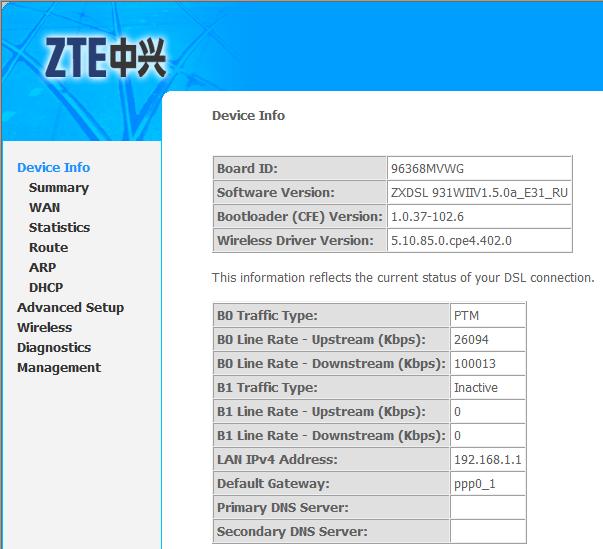Expand the Advanced Setup menu
603x549 pixels.
pyautogui.click(x=70, y=308)
